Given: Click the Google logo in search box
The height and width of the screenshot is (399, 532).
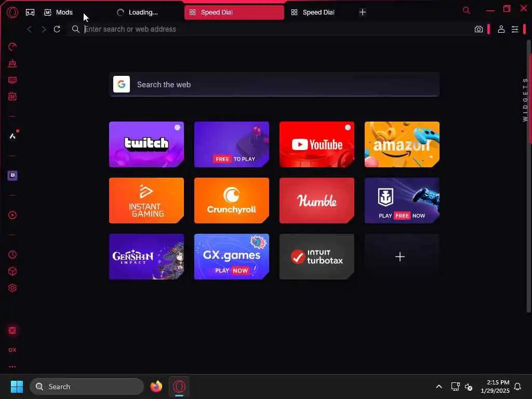Looking at the screenshot, I should [122, 84].
